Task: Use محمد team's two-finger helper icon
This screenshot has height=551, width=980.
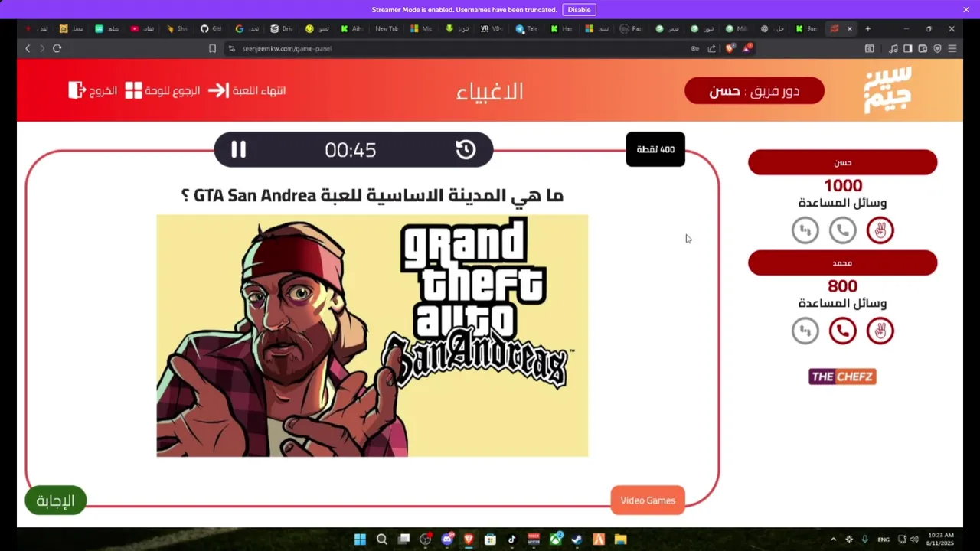Action: click(x=880, y=331)
